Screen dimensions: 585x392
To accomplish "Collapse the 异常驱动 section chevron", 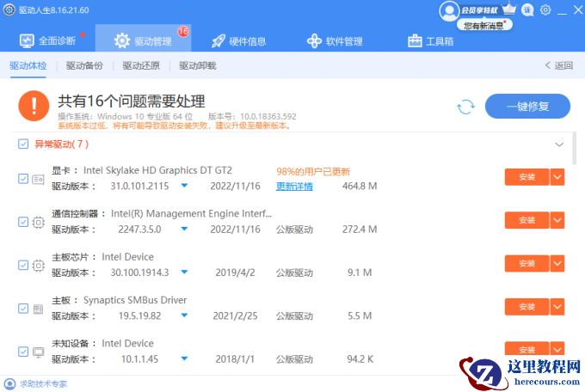I will [559, 144].
